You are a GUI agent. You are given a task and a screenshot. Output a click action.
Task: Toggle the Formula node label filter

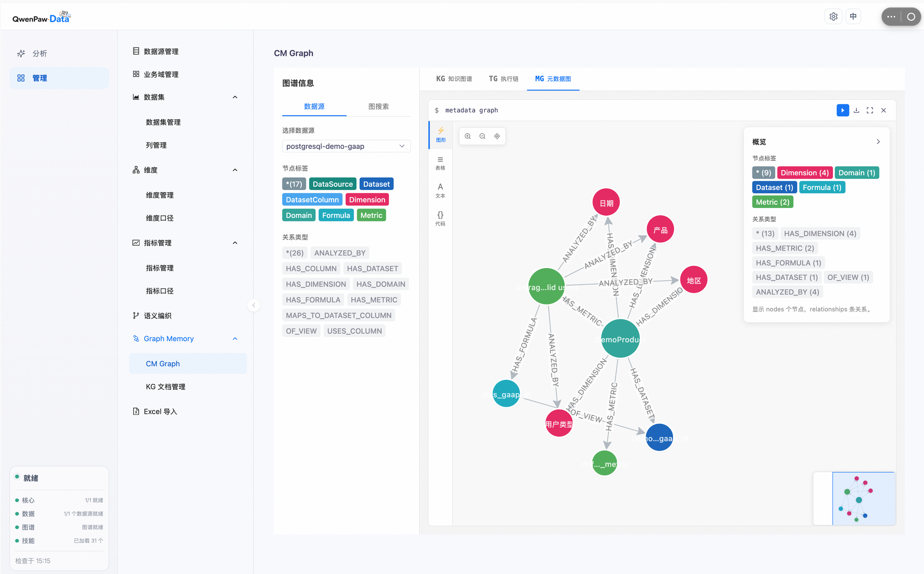336,215
